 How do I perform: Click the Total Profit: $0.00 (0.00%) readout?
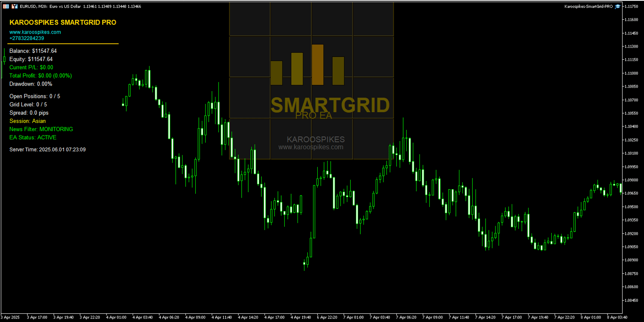click(x=41, y=76)
